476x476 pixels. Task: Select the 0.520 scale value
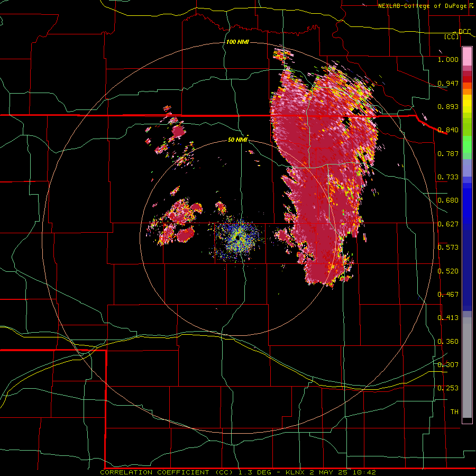[x=448, y=271]
